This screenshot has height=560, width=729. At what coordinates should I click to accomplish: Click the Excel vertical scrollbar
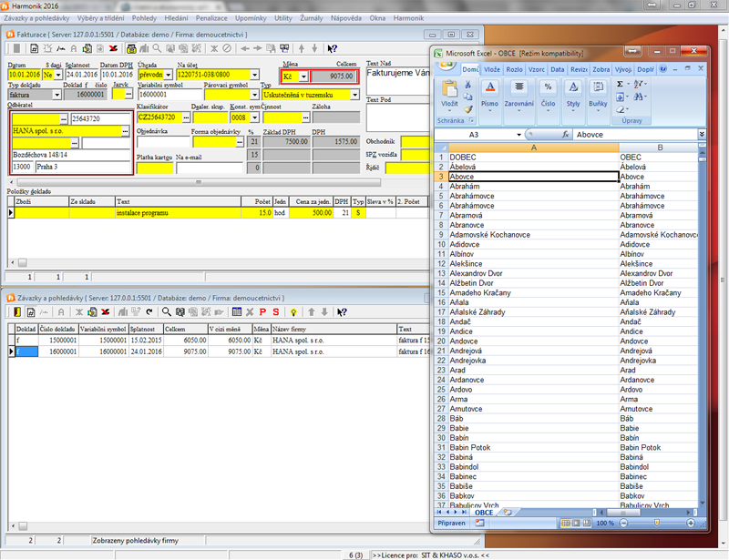click(702, 324)
